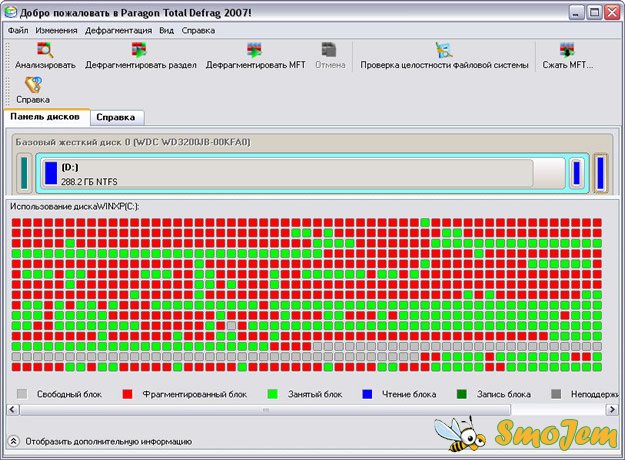Click the blue Чтение блока legend swatch

367,394
